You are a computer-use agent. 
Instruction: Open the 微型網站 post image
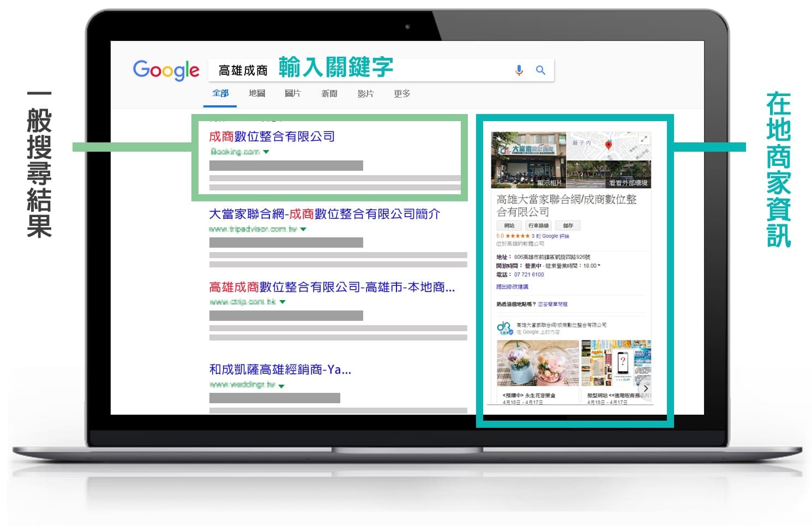[616, 363]
